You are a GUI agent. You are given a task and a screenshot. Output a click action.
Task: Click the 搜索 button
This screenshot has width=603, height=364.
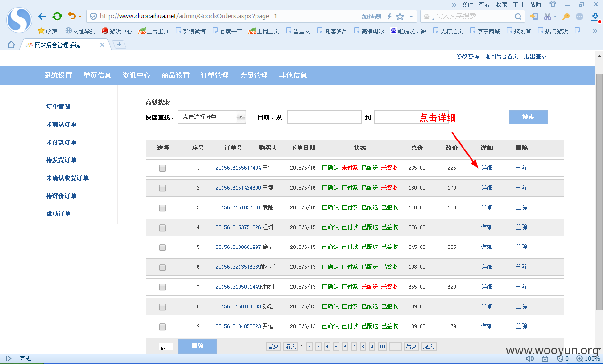pyautogui.click(x=528, y=117)
